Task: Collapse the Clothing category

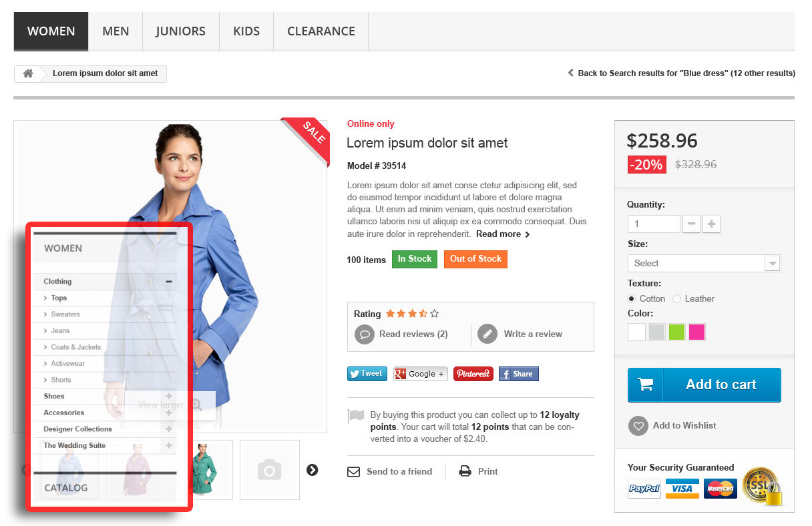Action: tap(169, 282)
